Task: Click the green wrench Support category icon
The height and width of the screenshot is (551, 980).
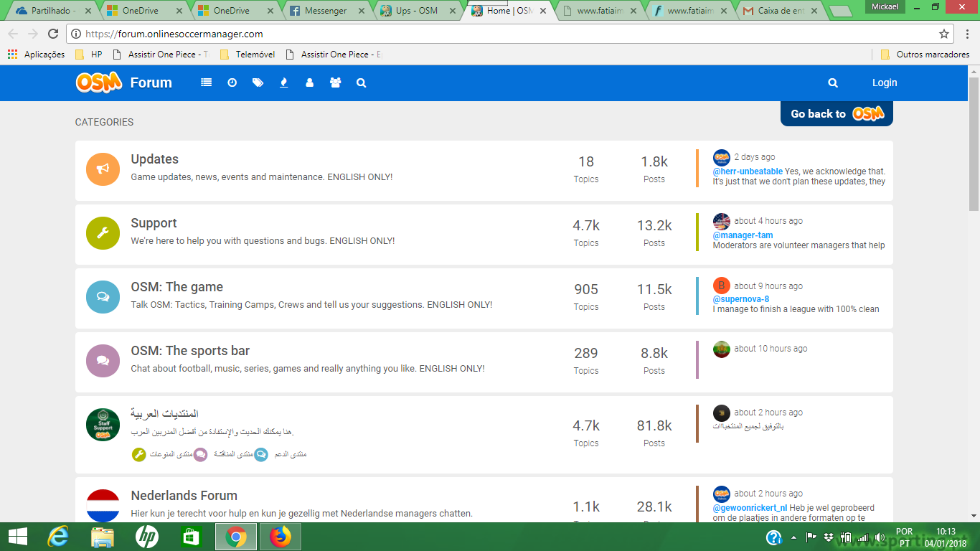Action: coord(103,233)
